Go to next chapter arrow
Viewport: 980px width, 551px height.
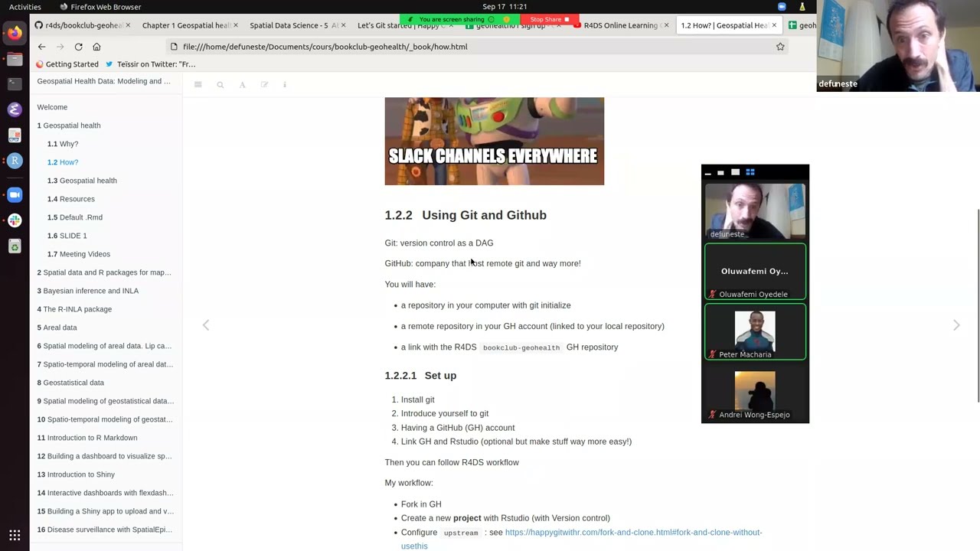[x=956, y=325]
